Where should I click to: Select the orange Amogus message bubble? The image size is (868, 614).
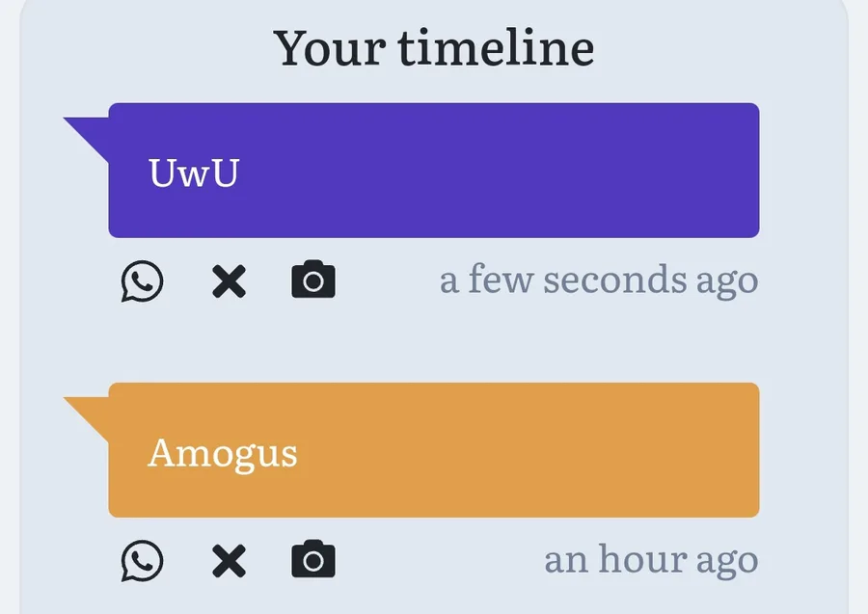click(433, 450)
